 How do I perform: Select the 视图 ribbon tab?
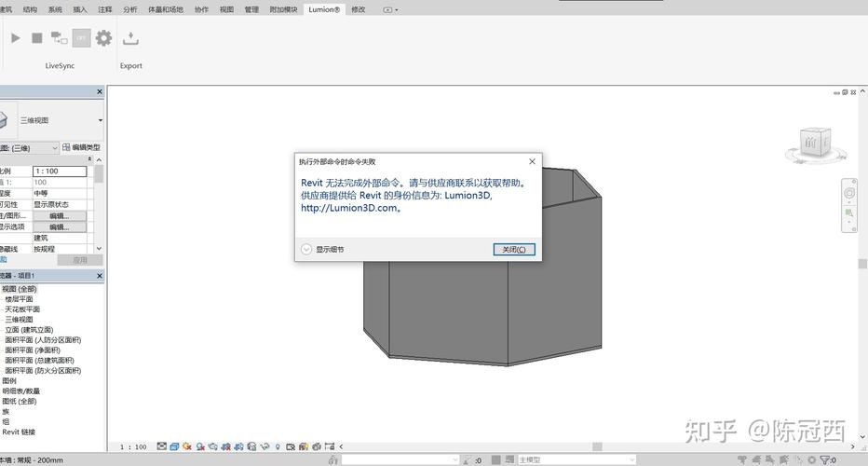[227, 9]
